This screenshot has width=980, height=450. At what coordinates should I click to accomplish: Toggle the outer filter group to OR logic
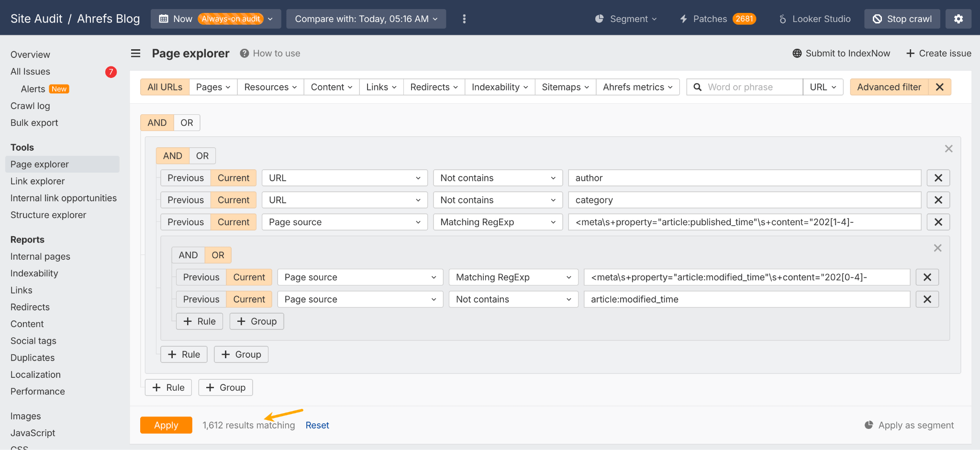pyautogui.click(x=187, y=122)
